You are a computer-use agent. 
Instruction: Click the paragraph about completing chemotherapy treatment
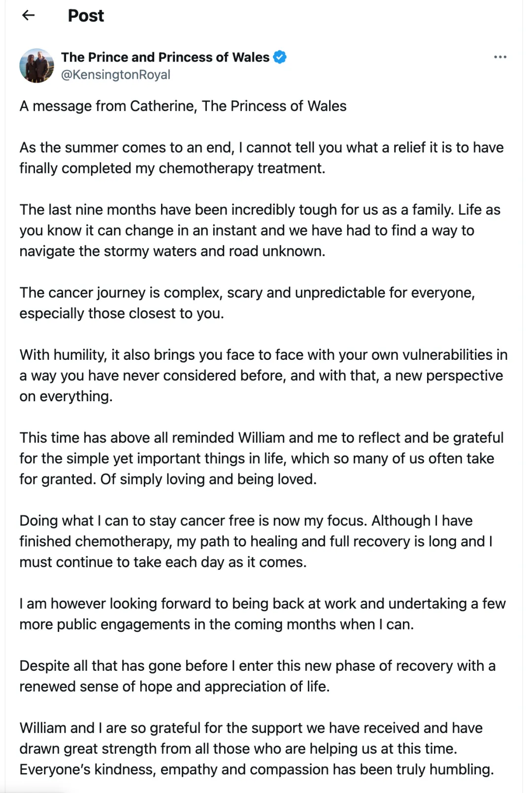point(261,158)
